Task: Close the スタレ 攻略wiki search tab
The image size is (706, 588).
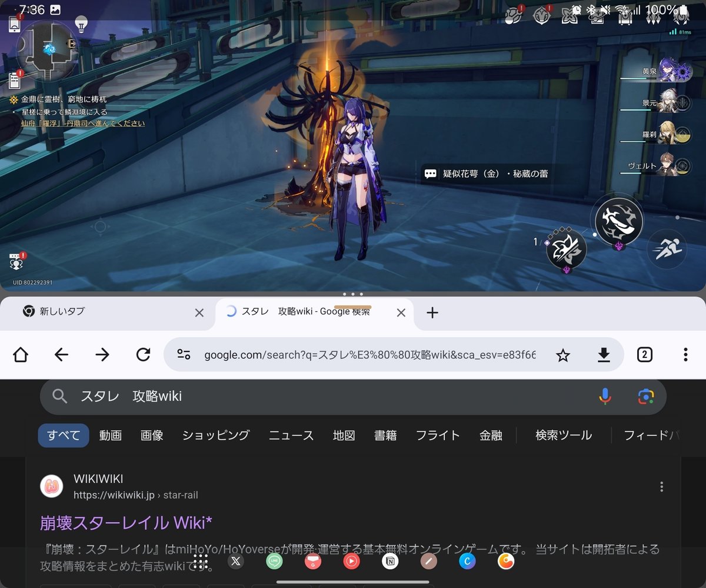Action: (401, 313)
